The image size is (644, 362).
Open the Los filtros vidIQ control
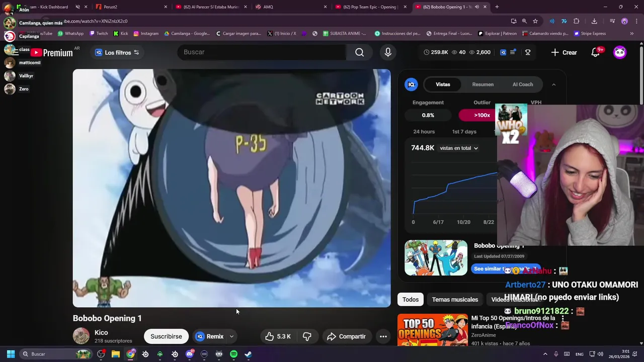[x=117, y=52]
